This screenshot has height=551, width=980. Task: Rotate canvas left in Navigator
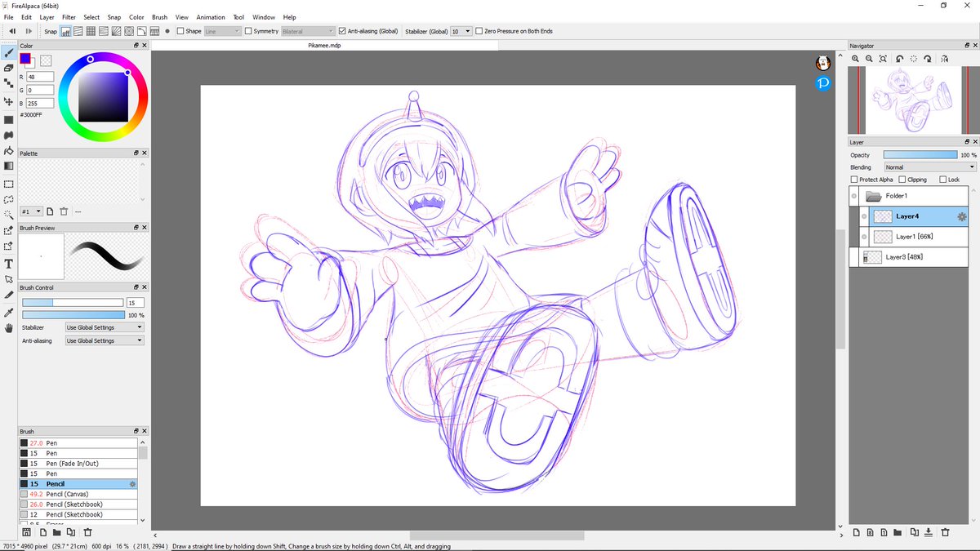[899, 59]
